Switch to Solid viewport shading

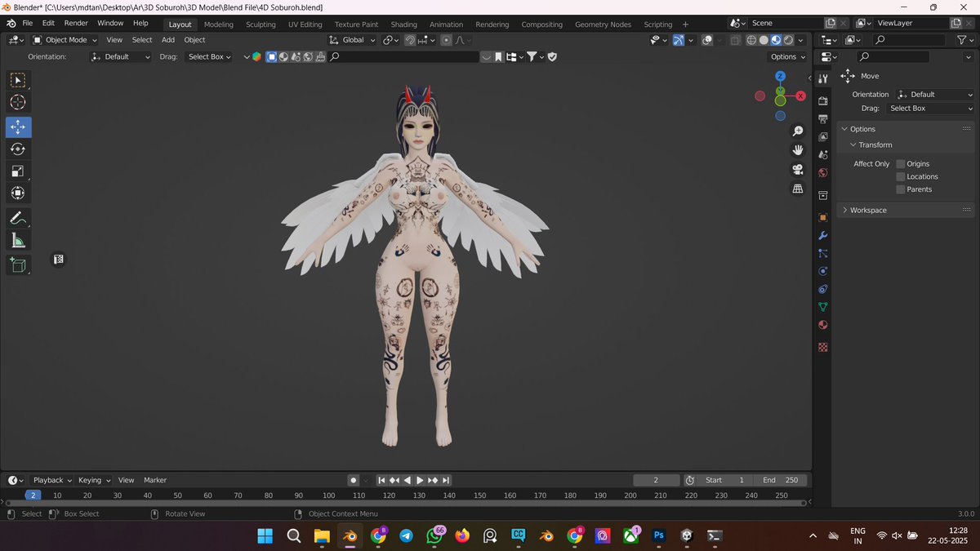[764, 40]
